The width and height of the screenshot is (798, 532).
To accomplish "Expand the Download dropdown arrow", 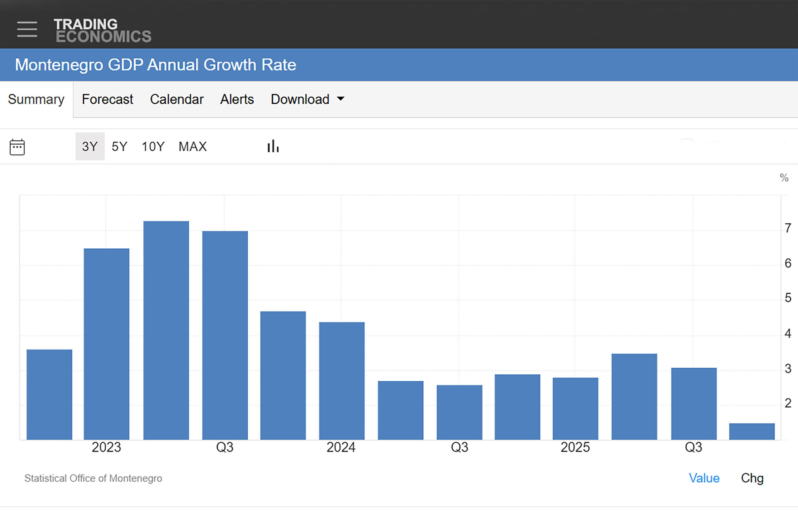I will [341, 99].
